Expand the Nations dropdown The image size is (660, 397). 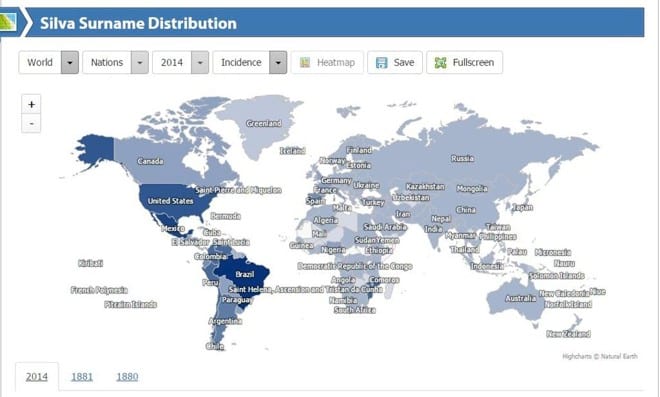[140, 62]
